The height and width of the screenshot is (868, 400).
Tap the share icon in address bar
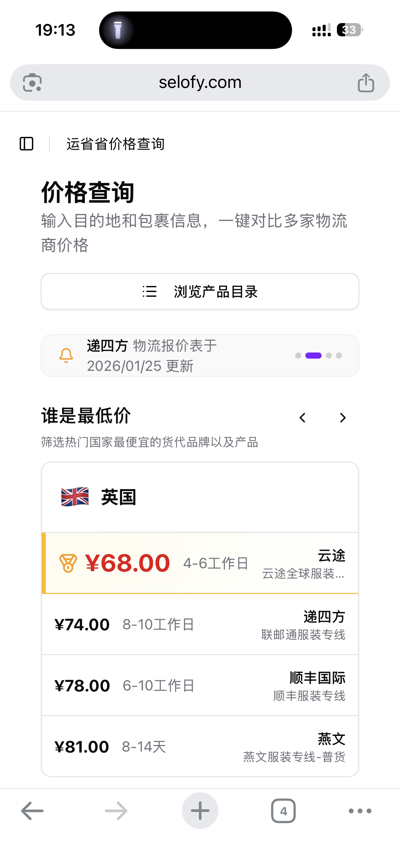tap(366, 83)
